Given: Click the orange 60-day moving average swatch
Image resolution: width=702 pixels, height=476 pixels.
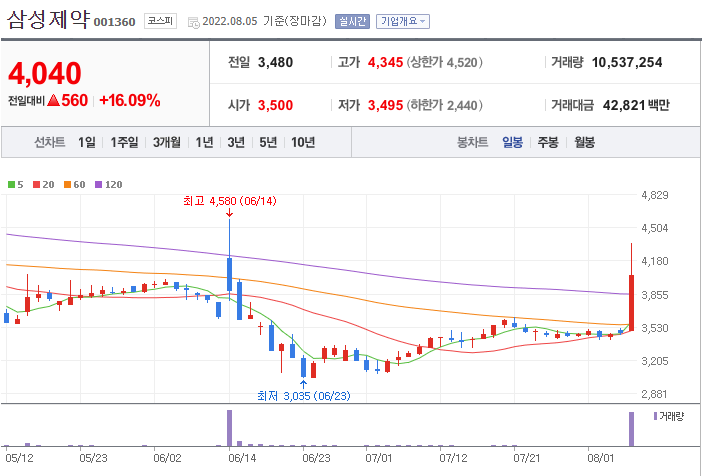Looking at the screenshot, I should tap(67, 184).
